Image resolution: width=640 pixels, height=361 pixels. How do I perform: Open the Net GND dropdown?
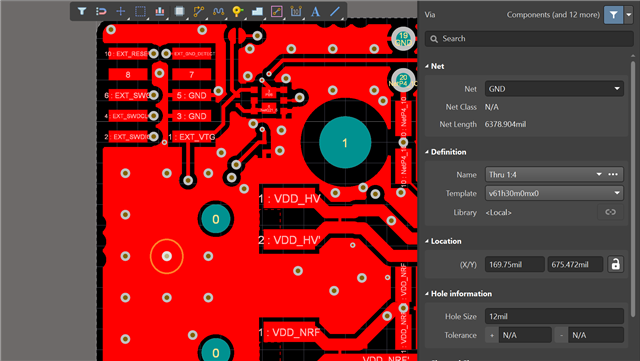554,89
